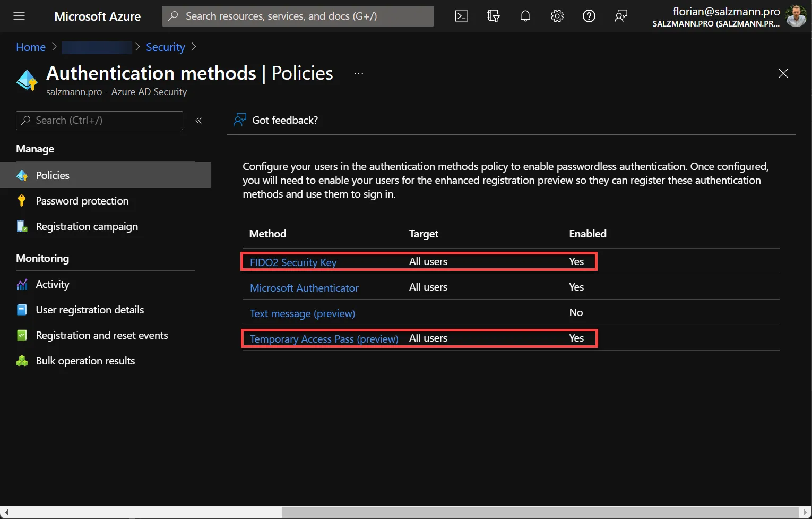Image resolution: width=812 pixels, height=519 pixels.
Task: Open Text message (preview) method
Action: 303,313
